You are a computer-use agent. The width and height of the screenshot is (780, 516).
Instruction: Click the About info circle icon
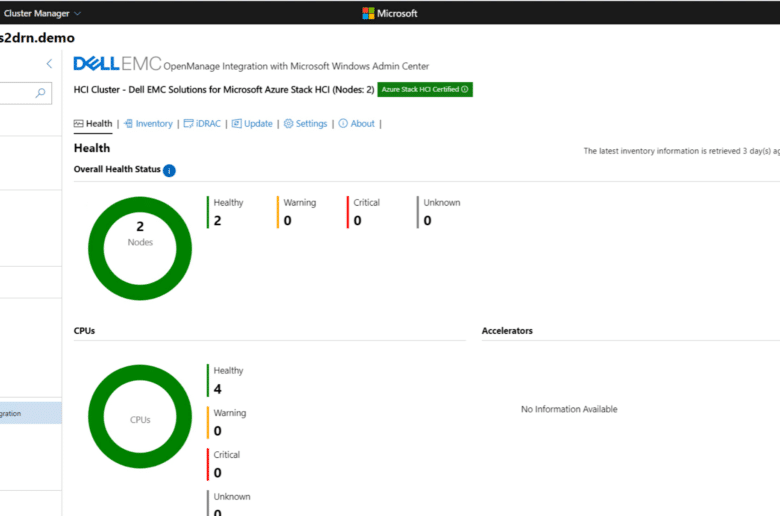pyautogui.click(x=343, y=124)
